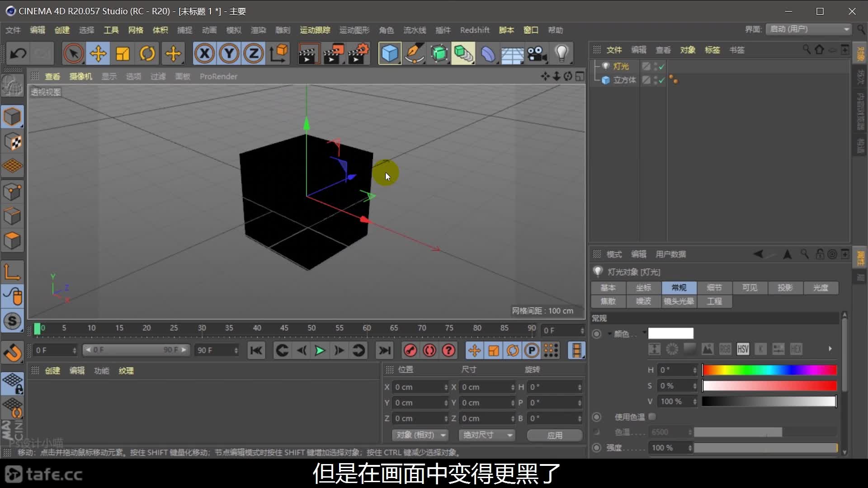The width and height of the screenshot is (868, 488).
Task: Toggle the Z axis lock
Action: click(254, 54)
